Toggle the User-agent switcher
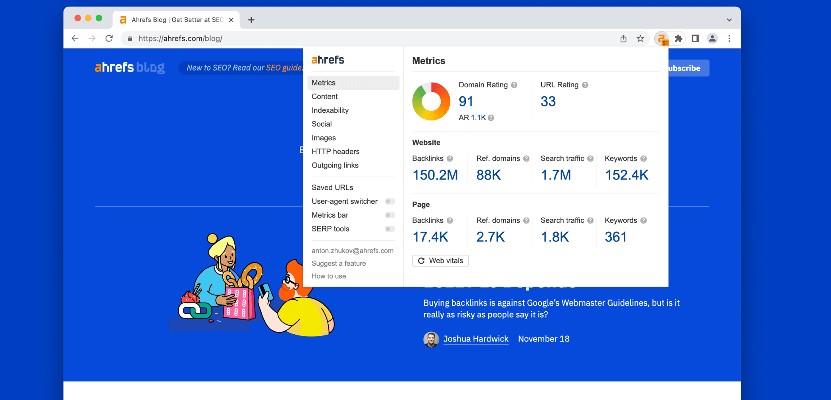Image resolution: width=831 pixels, height=400 pixels. tap(389, 201)
